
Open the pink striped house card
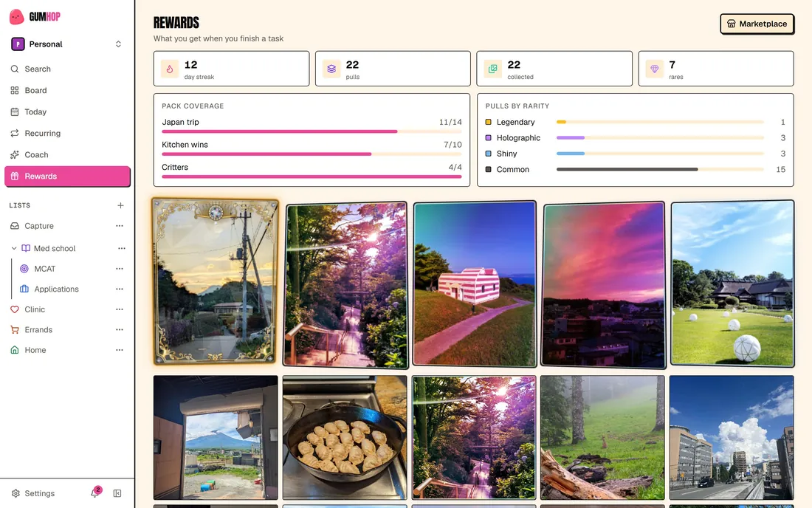click(475, 284)
